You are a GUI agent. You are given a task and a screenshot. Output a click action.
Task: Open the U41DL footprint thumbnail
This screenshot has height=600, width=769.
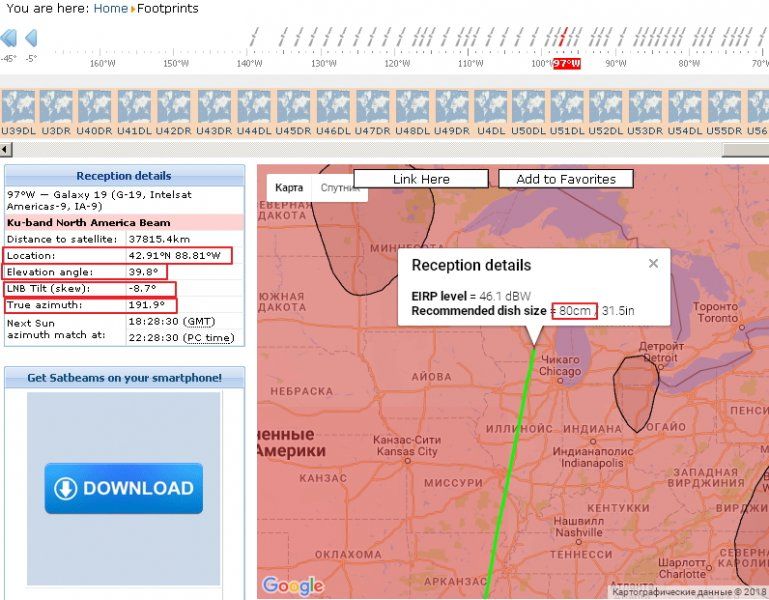click(134, 107)
